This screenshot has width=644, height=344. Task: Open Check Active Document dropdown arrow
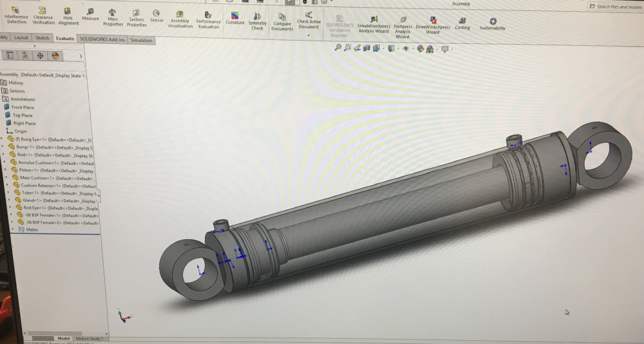click(308, 35)
